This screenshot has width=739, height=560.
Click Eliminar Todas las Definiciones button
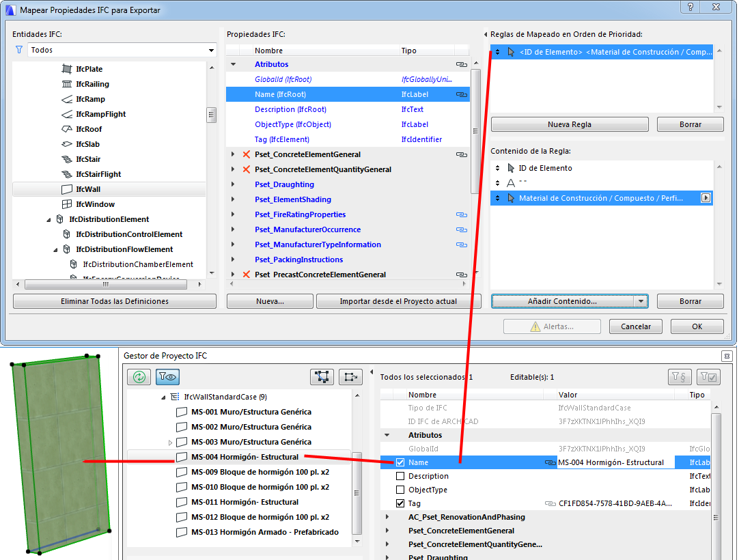(x=115, y=301)
